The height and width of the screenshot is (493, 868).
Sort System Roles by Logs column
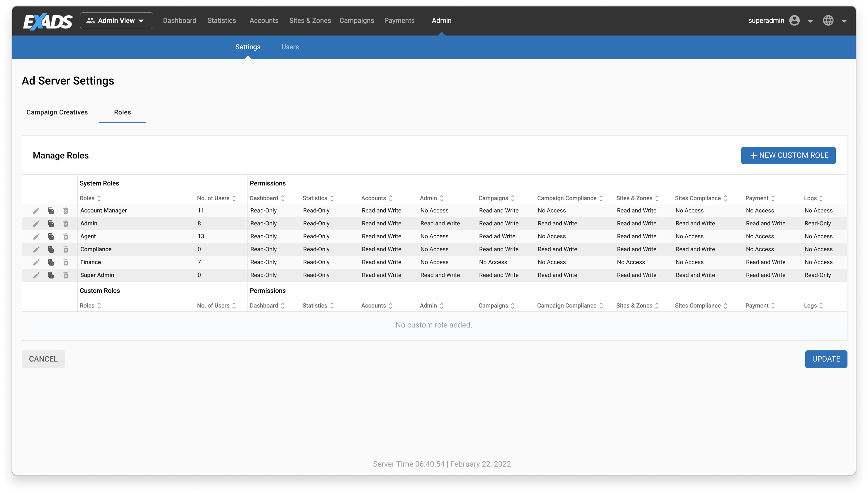(821, 198)
